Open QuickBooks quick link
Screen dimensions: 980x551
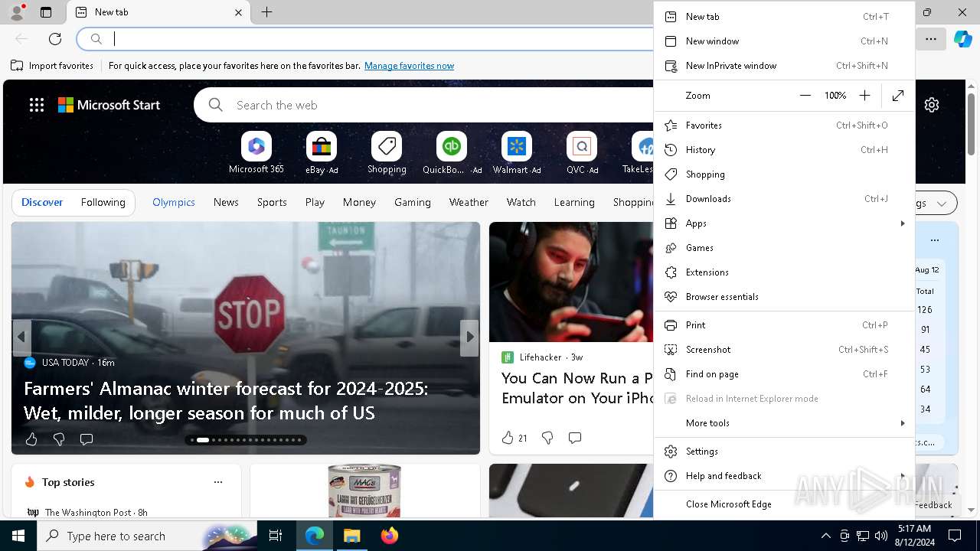[452, 153]
